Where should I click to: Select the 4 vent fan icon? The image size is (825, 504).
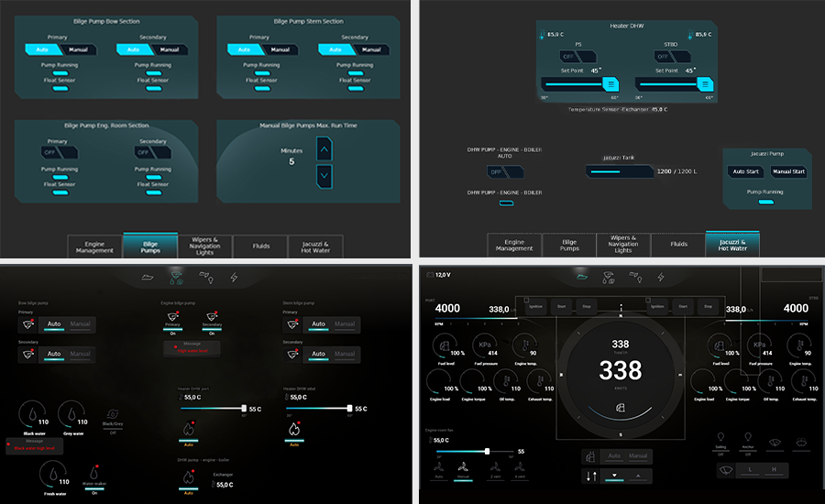coord(520,466)
